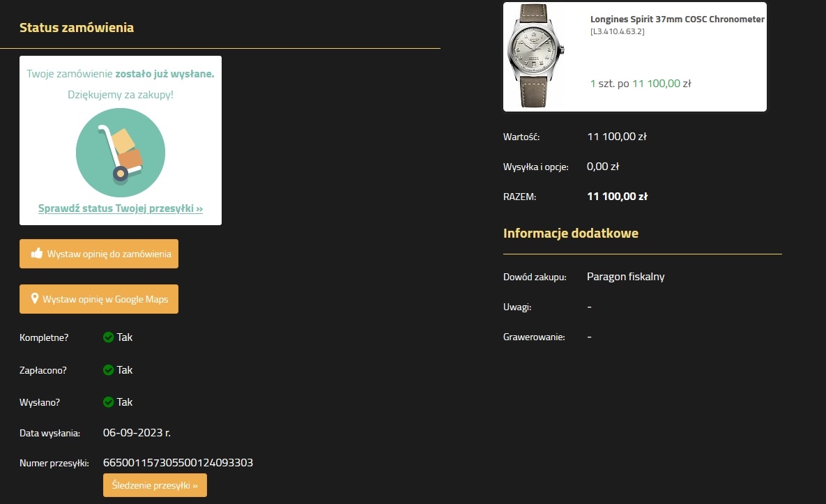Click the 'Wysyłka i opcje' cost value

point(603,167)
